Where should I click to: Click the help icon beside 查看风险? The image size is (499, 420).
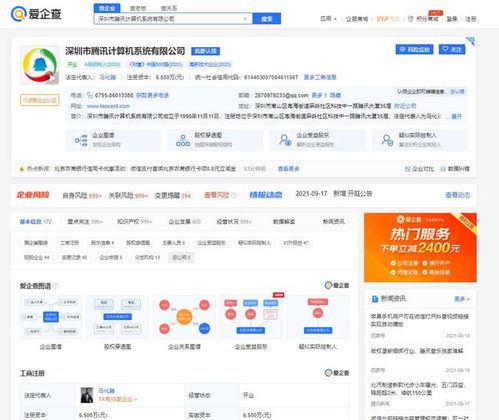[x=234, y=195]
